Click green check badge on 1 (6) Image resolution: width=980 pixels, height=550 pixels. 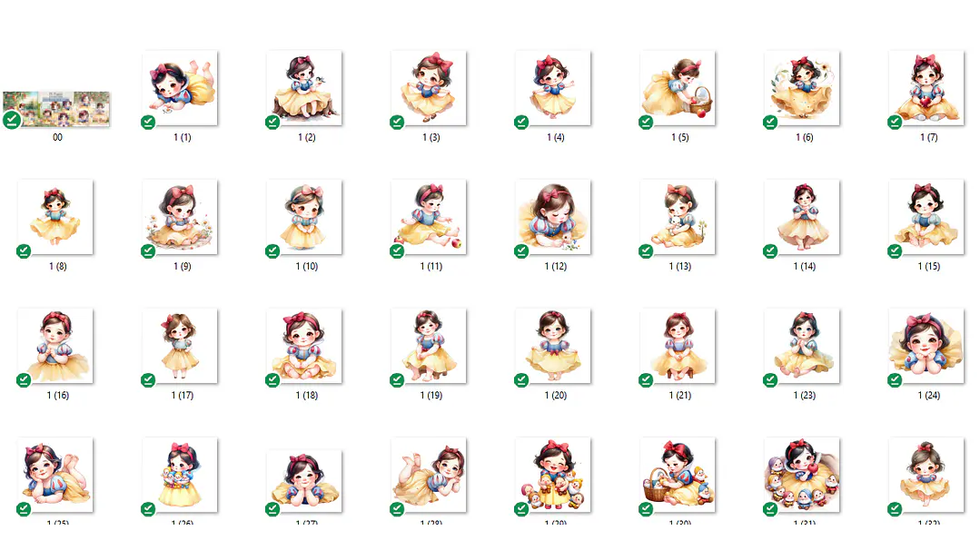coord(770,123)
